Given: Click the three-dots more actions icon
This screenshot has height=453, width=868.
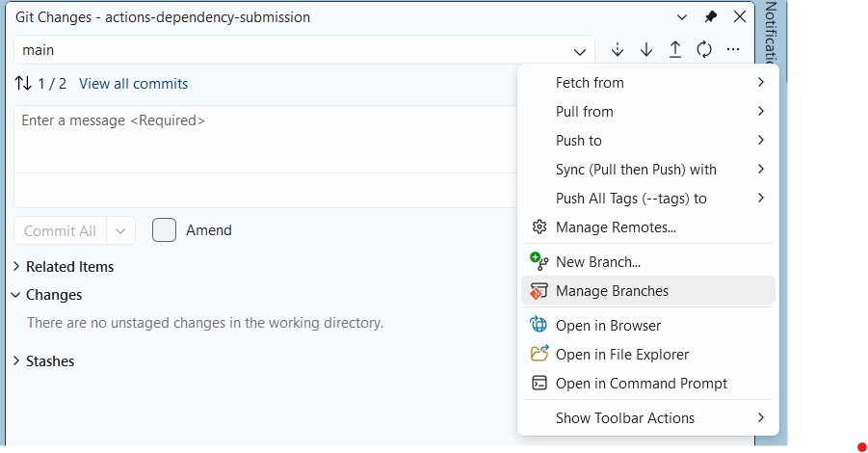Looking at the screenshot, I should 733,50.
